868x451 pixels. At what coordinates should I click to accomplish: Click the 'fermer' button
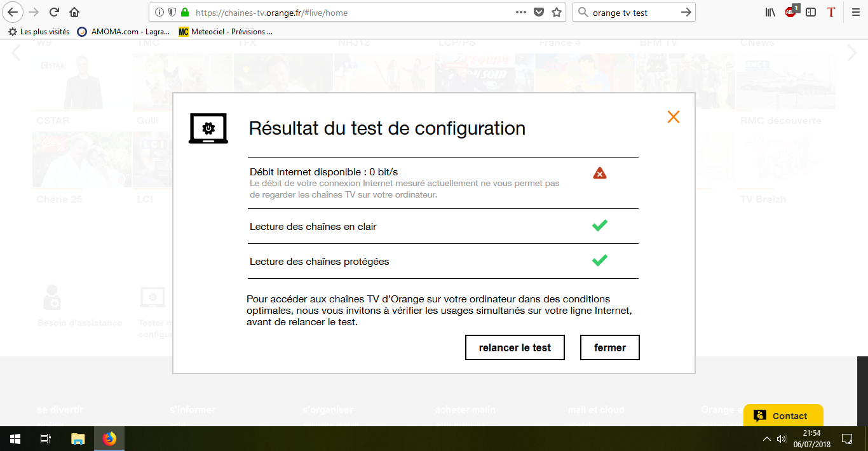(609, 347)
